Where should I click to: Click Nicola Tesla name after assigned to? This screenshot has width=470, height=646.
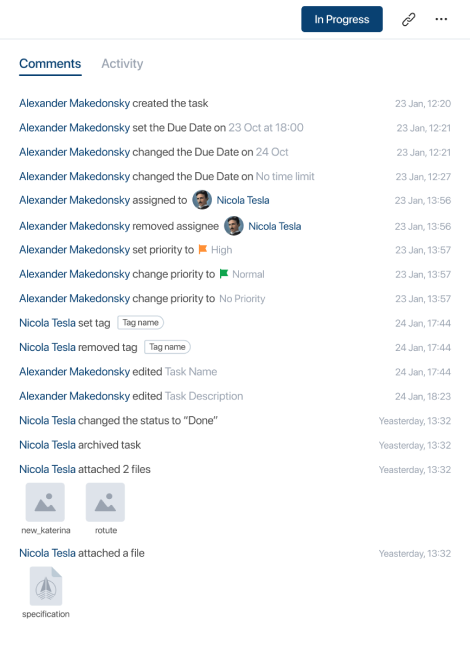(x=243, y=200)
